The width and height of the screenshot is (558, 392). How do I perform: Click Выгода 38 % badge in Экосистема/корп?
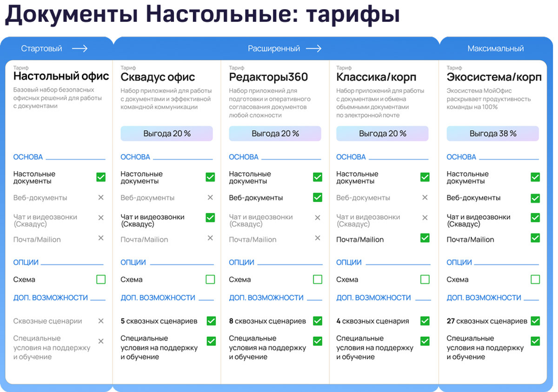(492, 133)
